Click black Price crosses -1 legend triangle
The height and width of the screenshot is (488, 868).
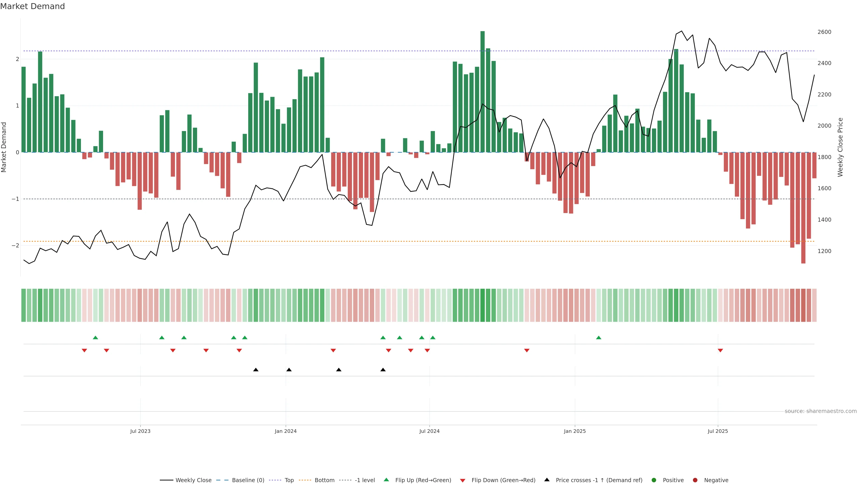pyautogui.click(x=547, y=480)
